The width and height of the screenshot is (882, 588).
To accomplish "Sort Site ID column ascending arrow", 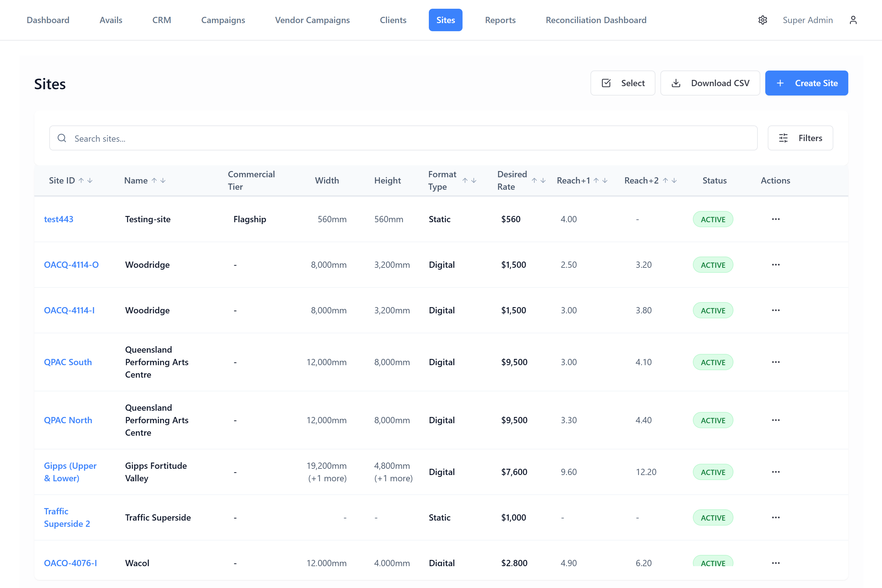I will (81, 180).
